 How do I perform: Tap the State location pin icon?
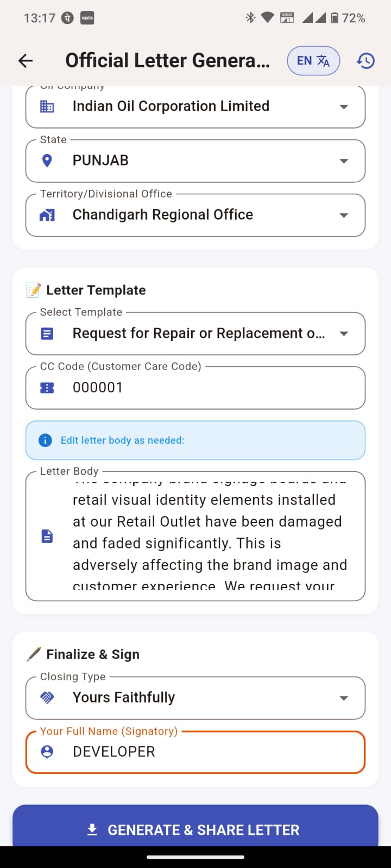click(x=47, y=161)
